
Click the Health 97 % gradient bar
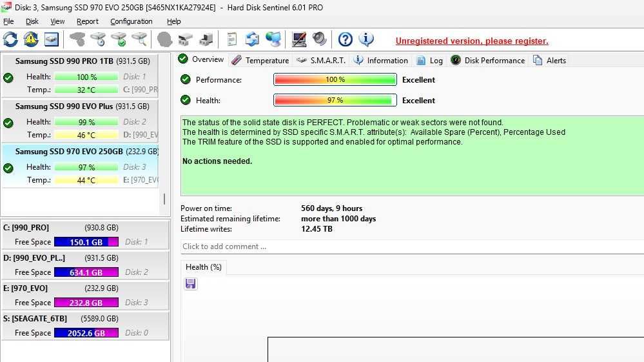(335, 100)
